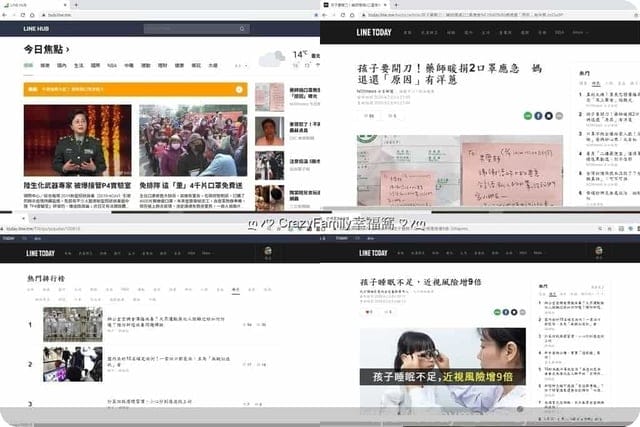Image resolution: width=640 pixels, height=427 pixels.
Task: Click the LINE HUB logo
Action: (x=36, y=29)
